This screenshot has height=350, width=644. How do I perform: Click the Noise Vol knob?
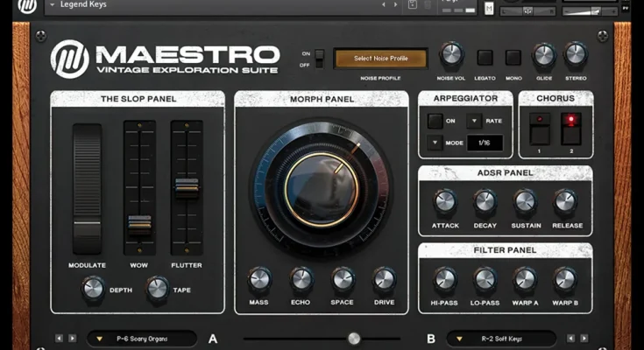click(451, 56)
